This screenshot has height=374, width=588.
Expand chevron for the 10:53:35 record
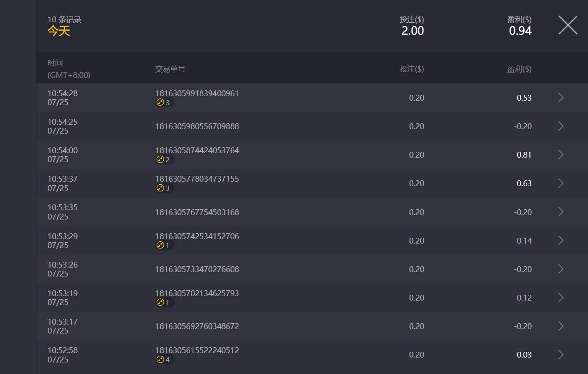pyautogui.click(x=561, y=212)
